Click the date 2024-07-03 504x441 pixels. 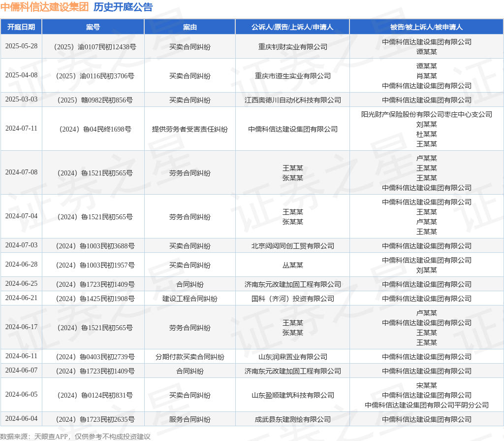21,245
